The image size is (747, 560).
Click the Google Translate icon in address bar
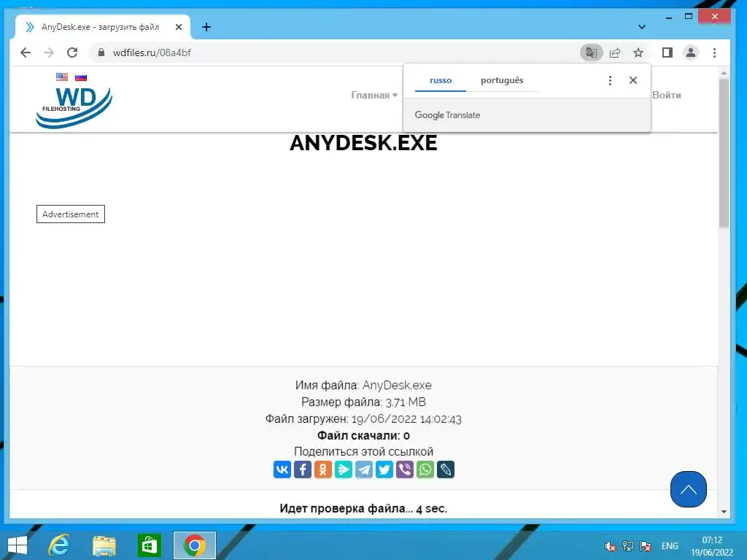591,52
